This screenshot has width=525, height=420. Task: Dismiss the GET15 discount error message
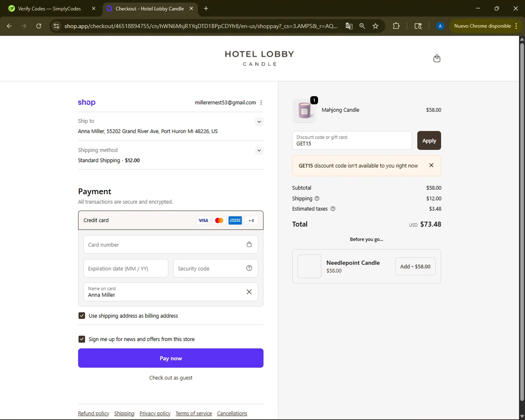[431, 165]
